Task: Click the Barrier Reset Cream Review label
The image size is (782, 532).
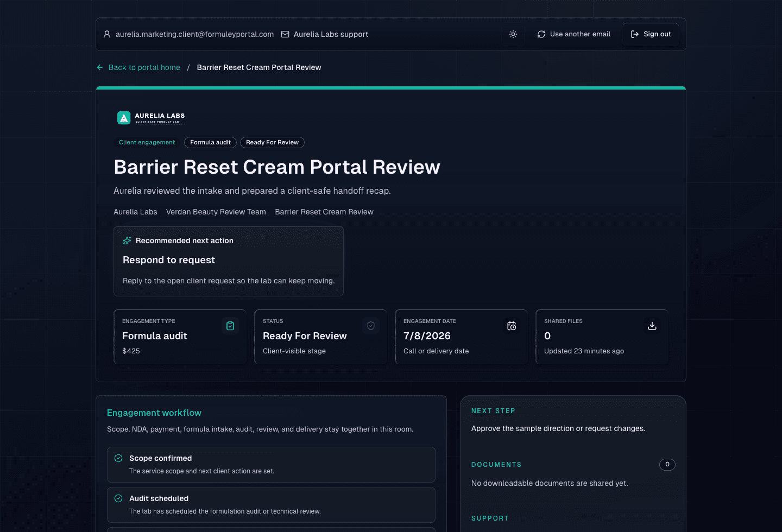Action: 324,212
